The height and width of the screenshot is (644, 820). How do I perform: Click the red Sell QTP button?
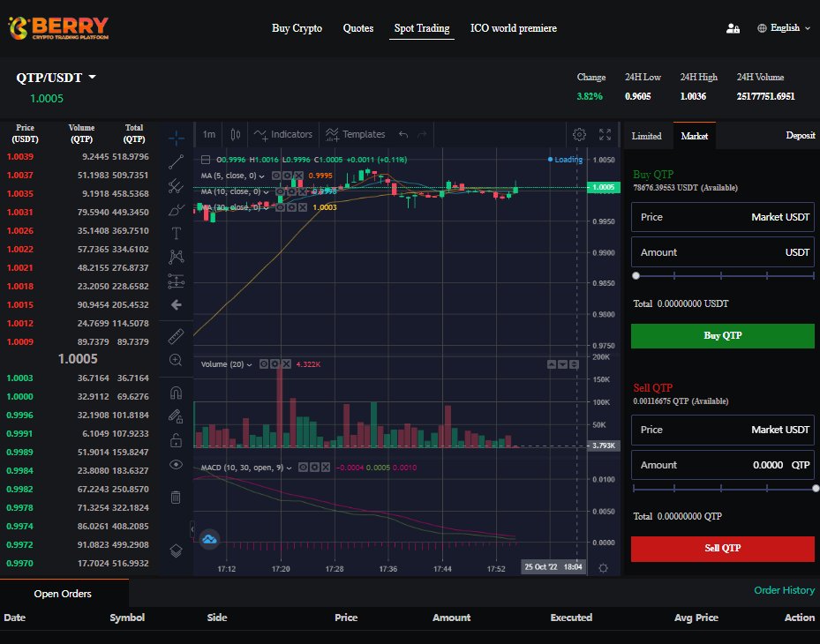pyautogui.click(x=723, y=549)
